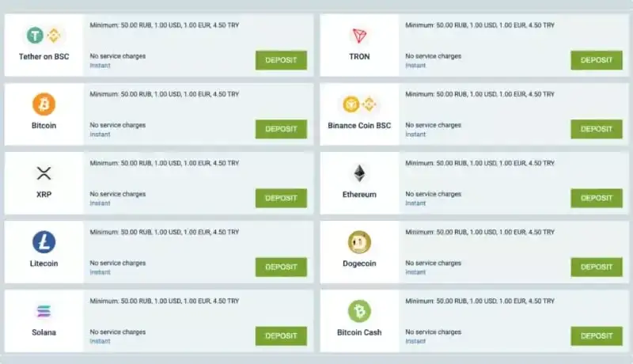Click the green Bitcoin Cash icon
This screenshot has width=633, height=364.
(x=359, y=311)
